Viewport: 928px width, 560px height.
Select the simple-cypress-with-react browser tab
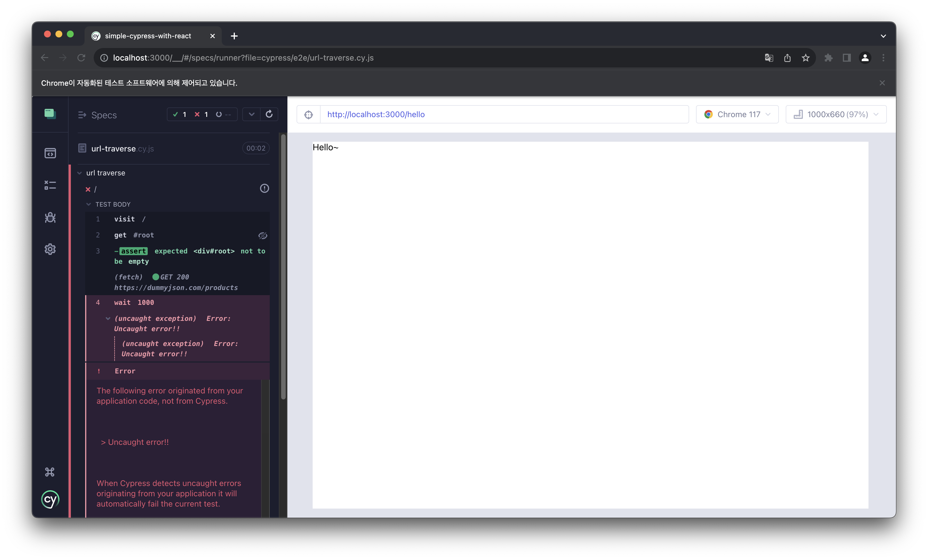pyautogui.click(x=148, y=36)
